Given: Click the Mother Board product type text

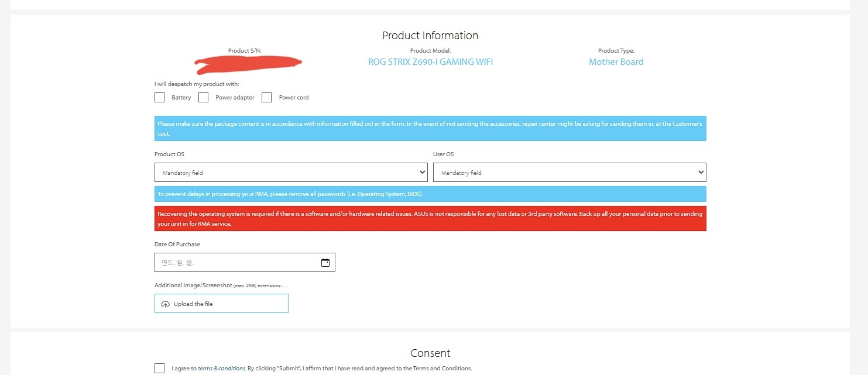Looking at the screenshot, I should click(616, 62).
